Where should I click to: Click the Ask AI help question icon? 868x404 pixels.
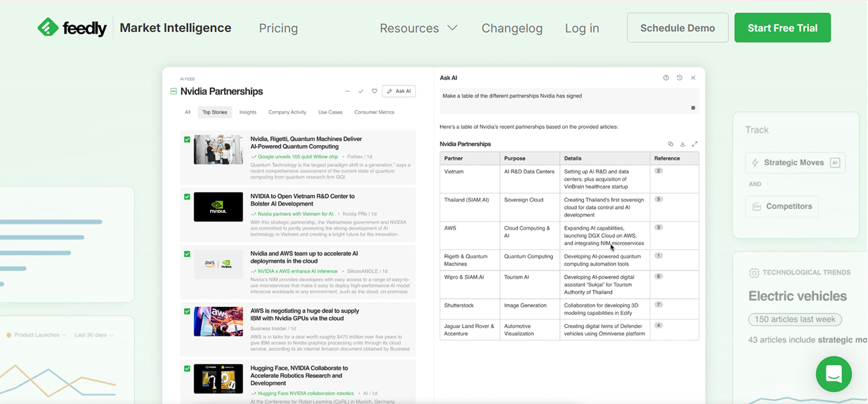point(666,77)
